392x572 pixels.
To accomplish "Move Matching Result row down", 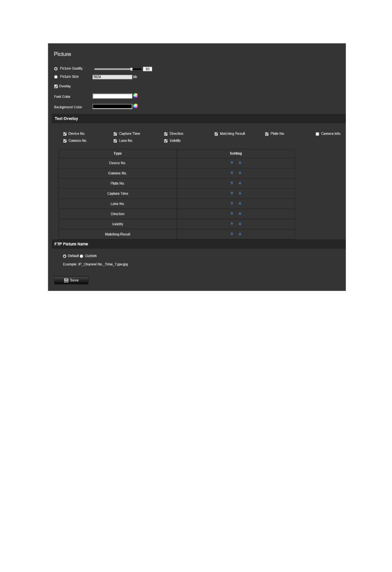I will coord(240,234).
